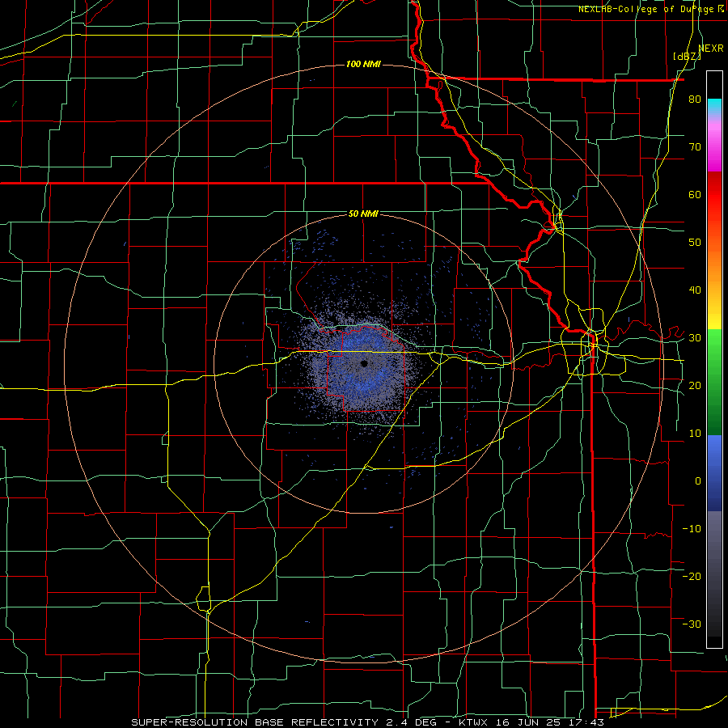Screen dimensions: 728x728
Task: Click the blue segment of the color bar
Action: tap(714, 473)
